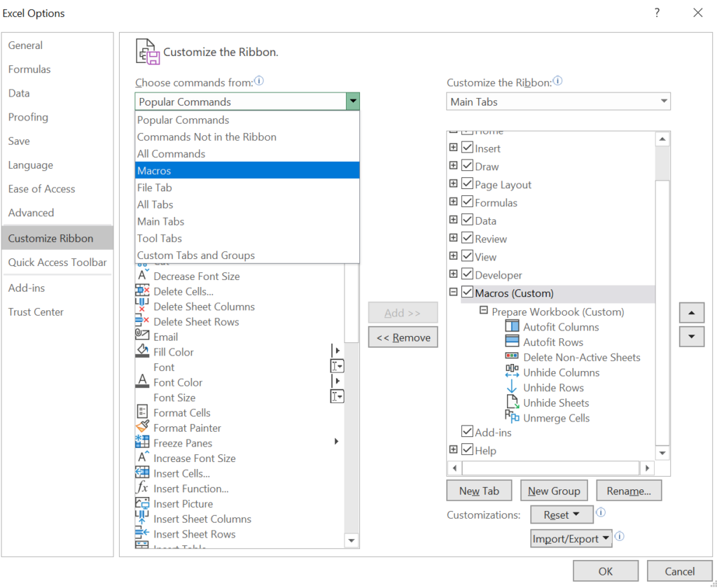Click the Insert Sheet Rows icon
717x588 pixels.
(x=142, y=533)
